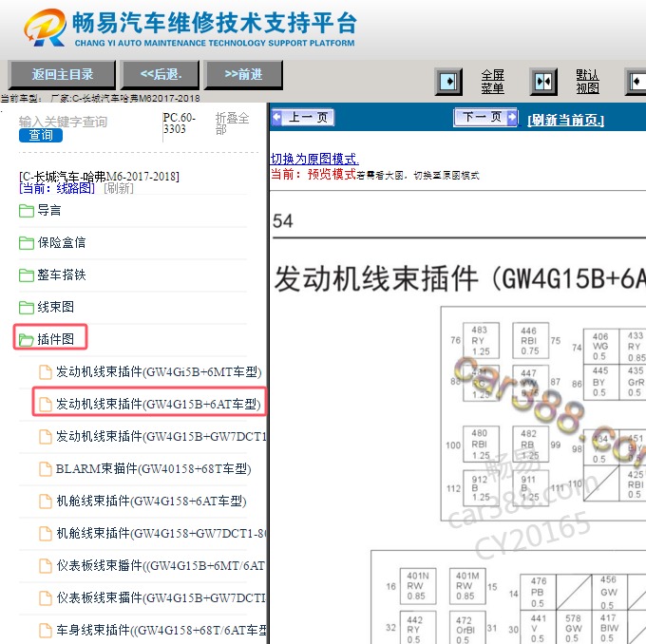This screenshot has height=644, width=646.
Task: Click connector pin cell 578 GW 0.5
Action: click(574, 628)
